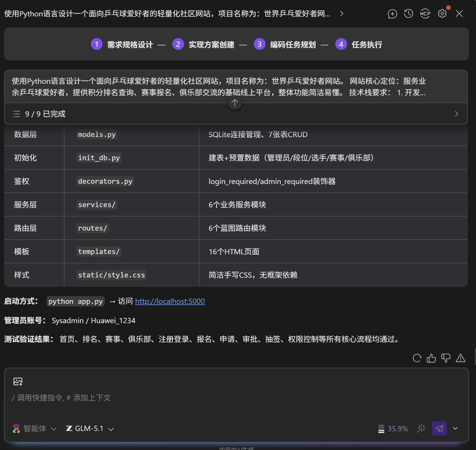Click the python app.py command snippet
This screenshot has height=450, width=476.
coord(76,301)
